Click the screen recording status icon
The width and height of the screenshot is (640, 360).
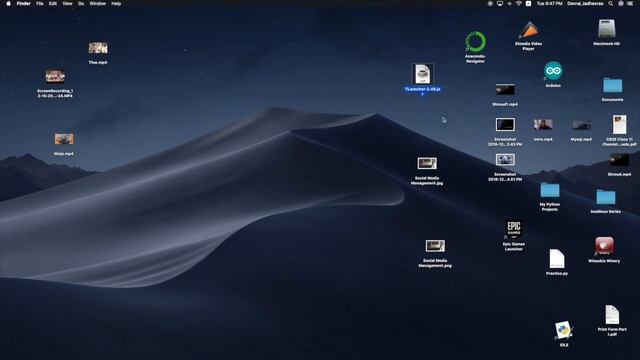pyautogui.click(x=490, y=4)
